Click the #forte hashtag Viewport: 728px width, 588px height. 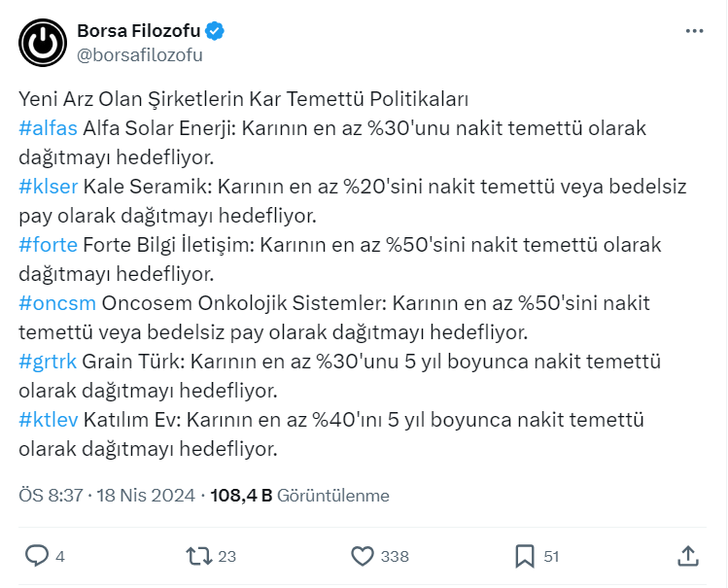click(48, 245)
